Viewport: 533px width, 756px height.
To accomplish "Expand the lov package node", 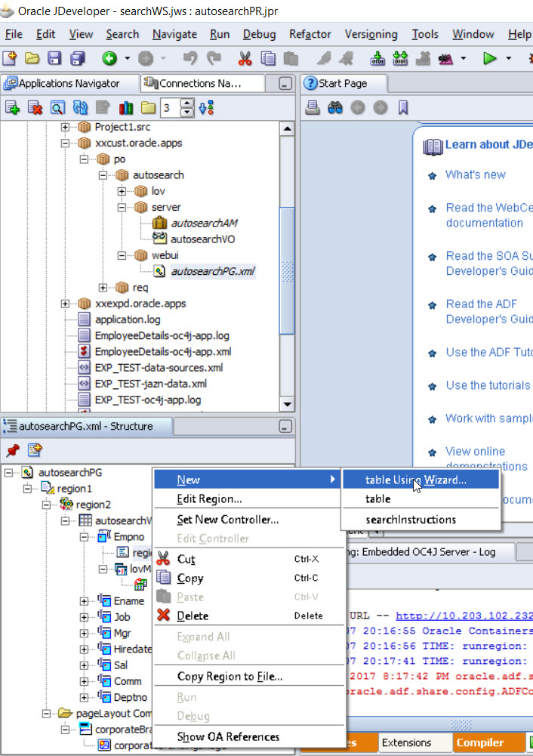I will [x=122, y=191].
